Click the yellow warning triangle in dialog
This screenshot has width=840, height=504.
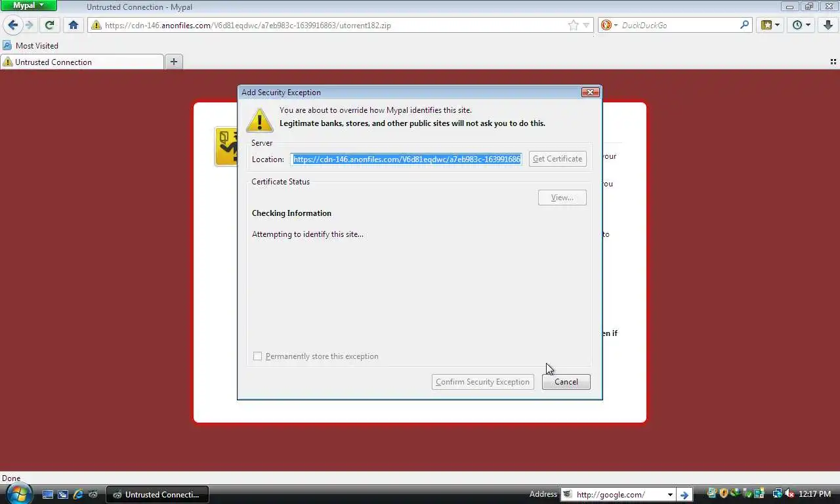pos(259,119)
